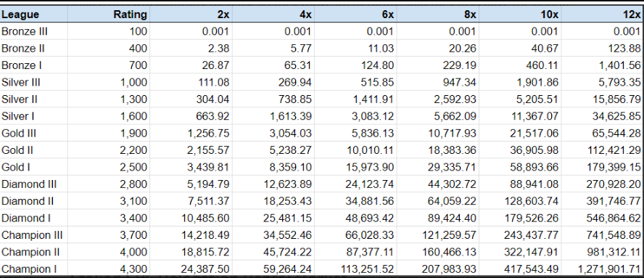This screenshot has width=644, height=278.
Task: Select Gold III rating value 1,900
Action: 109,134
